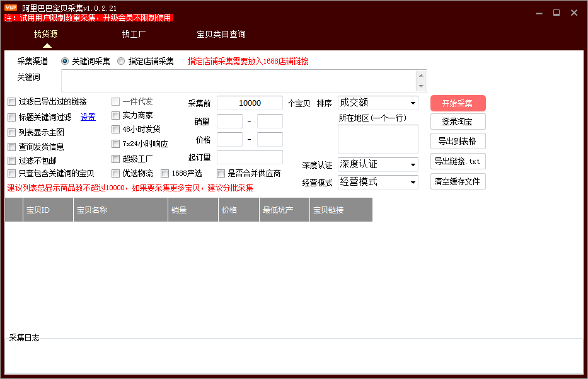The image size is (588, 379).
Task: Click the 清空缓存文件 button
Action: [458, 182]
